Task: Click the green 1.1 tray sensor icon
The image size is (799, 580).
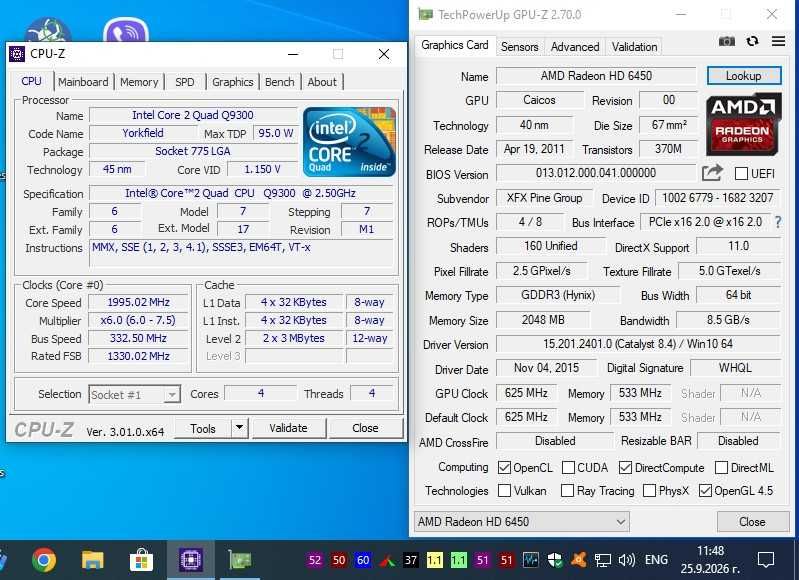Action: click(x=459, y=561)
